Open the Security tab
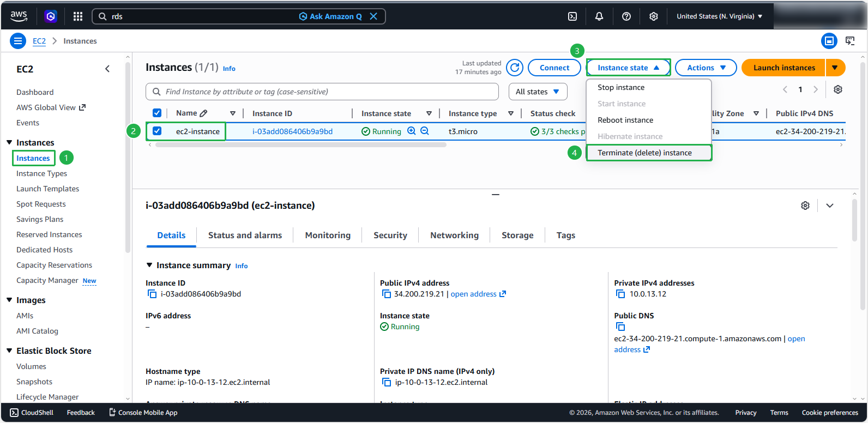The width and height of the screenshot is (868, 423). [390, 235]
